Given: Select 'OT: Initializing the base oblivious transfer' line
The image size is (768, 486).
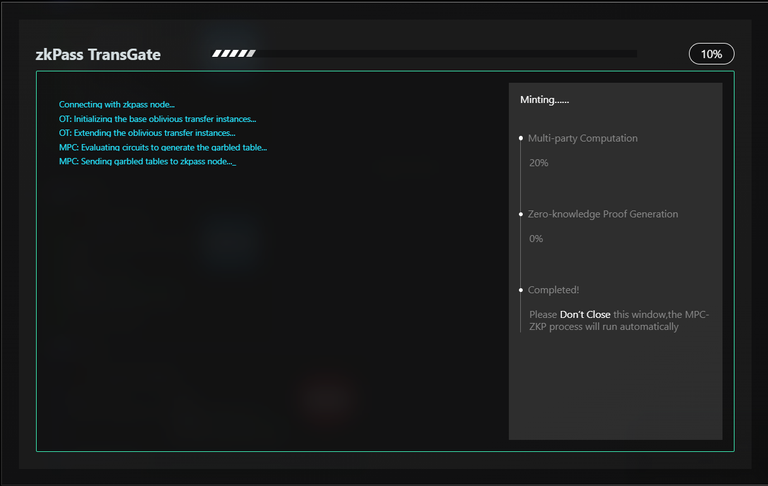Looking at the screenshot, I should click(x=157, y=119).
